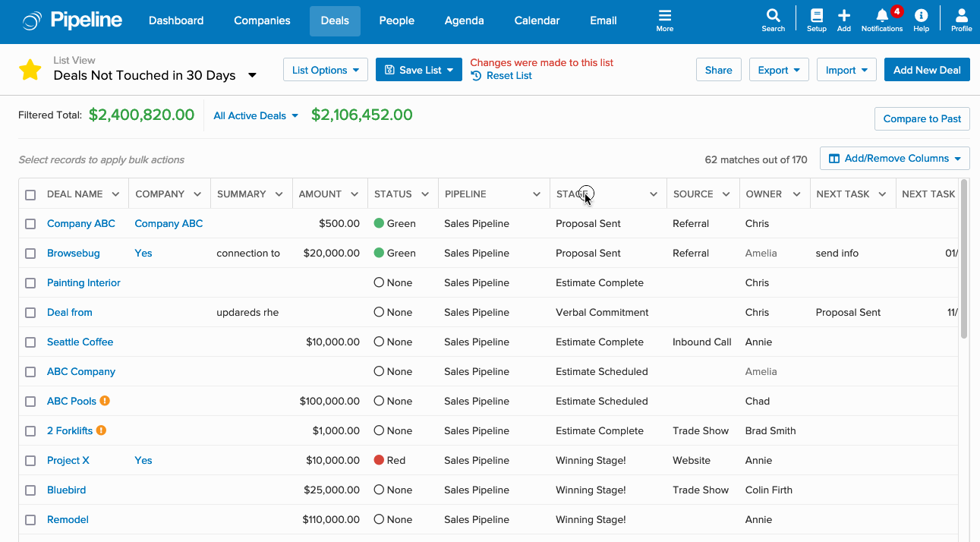This screenshot has width=980, height=542.
Task: Click the Add plus icon
Action: 843,15
